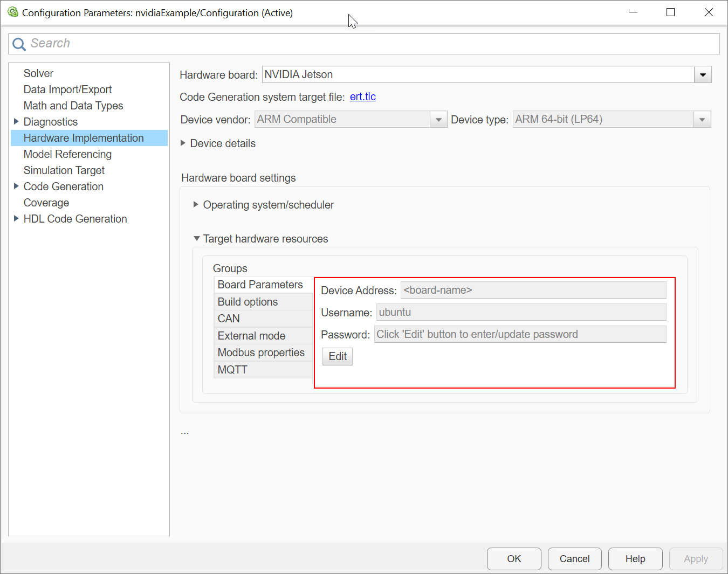
Task: Click the Edit password button
Action: click(x=337, y=356)
